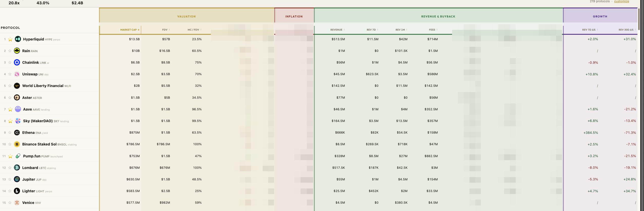Viewport: 644px width, 211px height.
Task: Open the Lombard protocol page
Action: coord(30,167)
